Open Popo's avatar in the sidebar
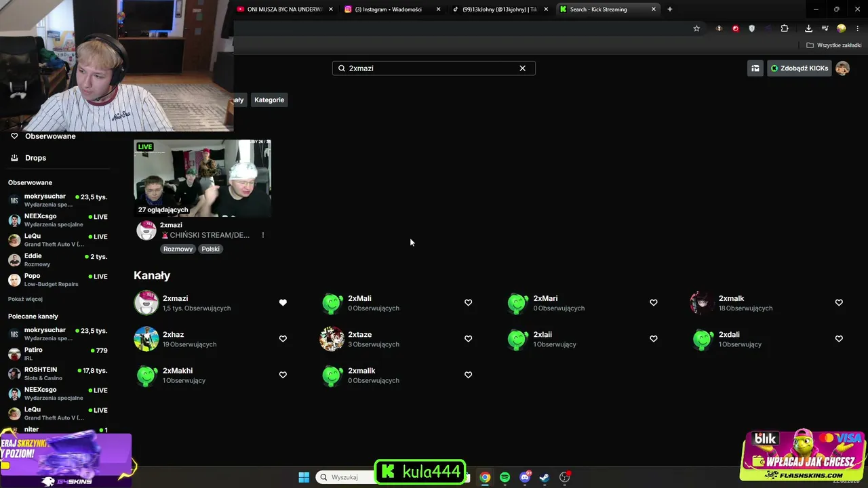Screen dimensions: 868x488 click(x=14, y=280)
